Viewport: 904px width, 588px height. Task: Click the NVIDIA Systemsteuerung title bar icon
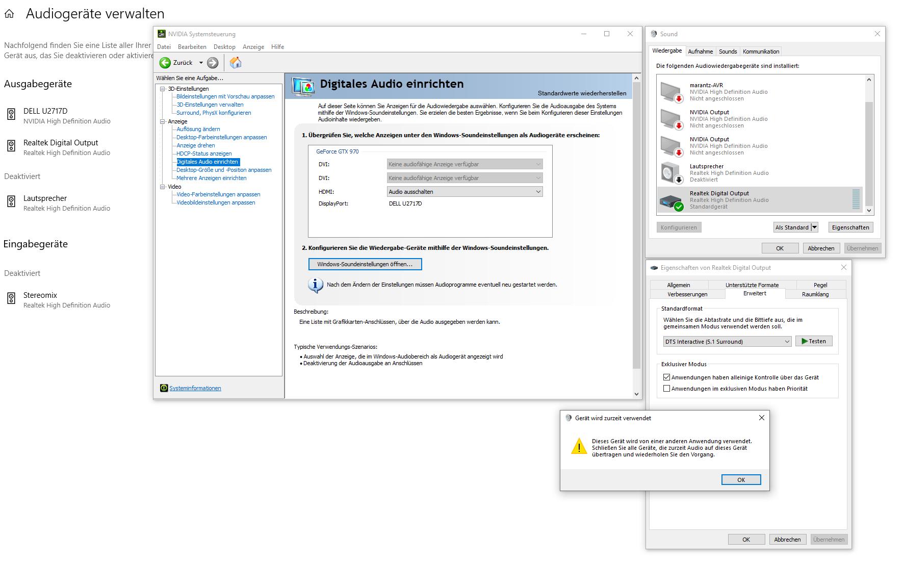point(162,34)
